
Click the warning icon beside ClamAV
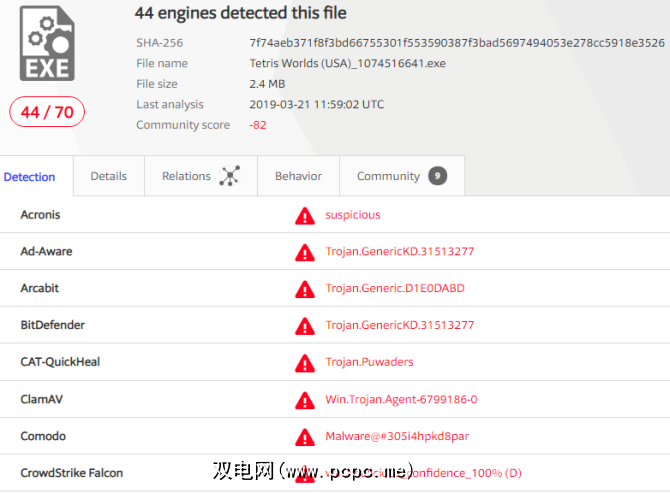point(305,400)
